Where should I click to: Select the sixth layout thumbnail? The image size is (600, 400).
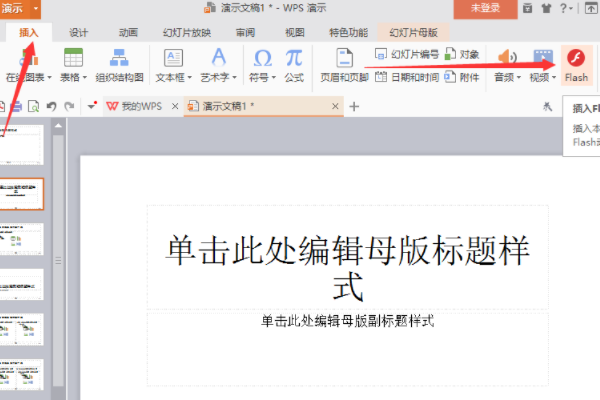[22, 374]
